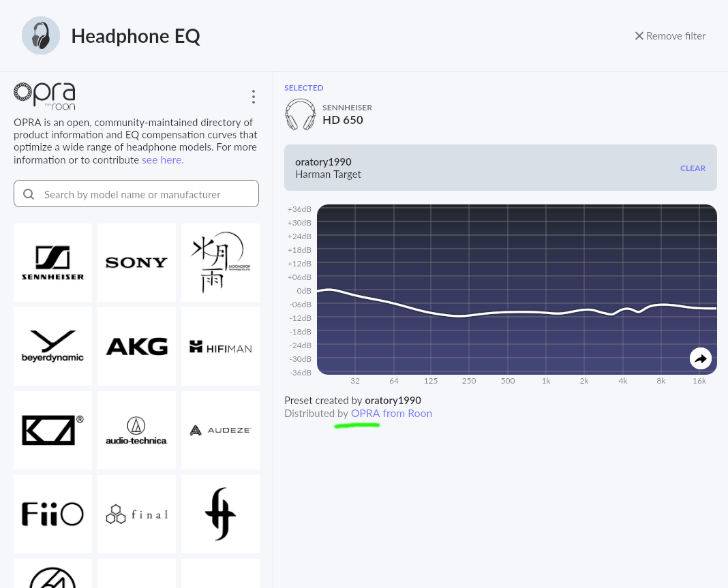Pick the final brand tile

click(x=136, y=514)
